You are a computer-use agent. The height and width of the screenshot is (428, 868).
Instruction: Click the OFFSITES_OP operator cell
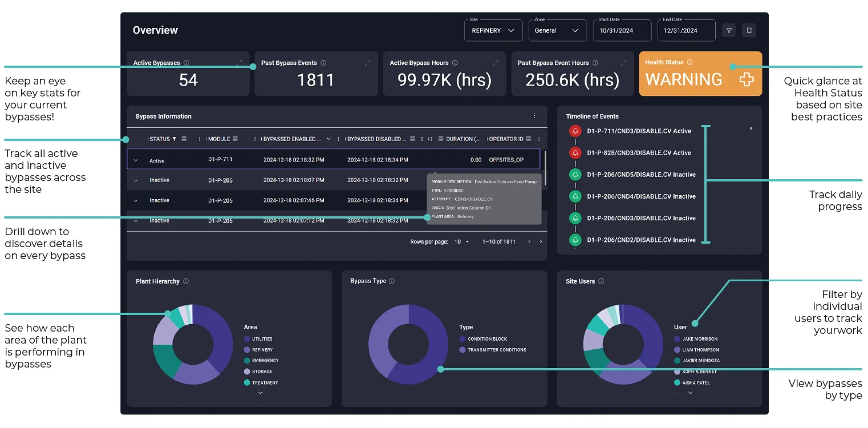pyautogui.click(x=506, y=160)
